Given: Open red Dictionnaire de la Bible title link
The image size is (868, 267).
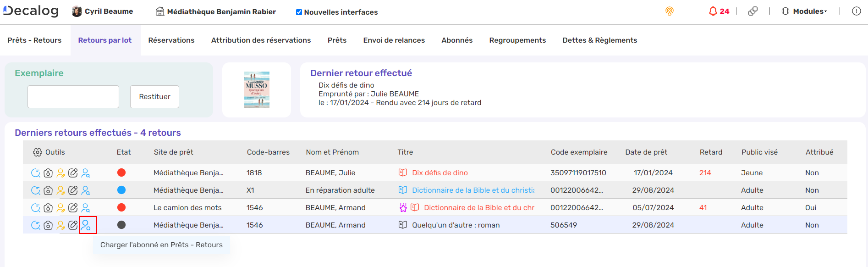Looking at the screenshot, I should click(x=479, y=208).
